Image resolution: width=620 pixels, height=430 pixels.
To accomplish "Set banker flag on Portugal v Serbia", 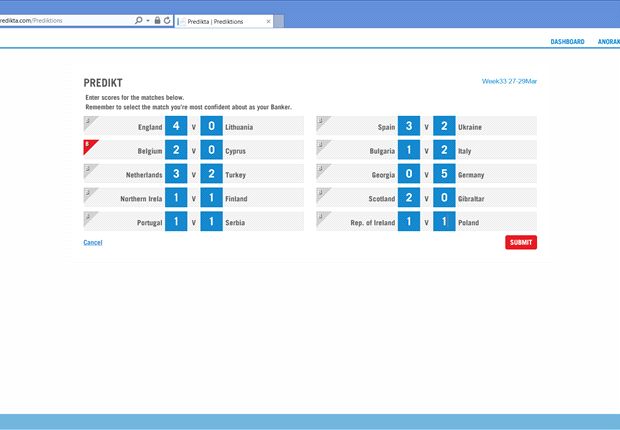I will (89, 218).
